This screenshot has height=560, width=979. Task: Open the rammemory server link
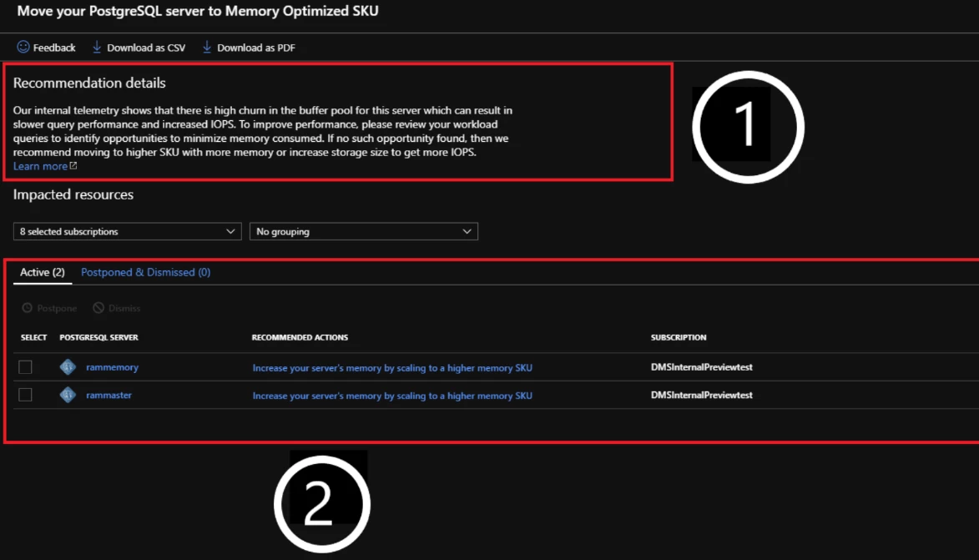113,367
